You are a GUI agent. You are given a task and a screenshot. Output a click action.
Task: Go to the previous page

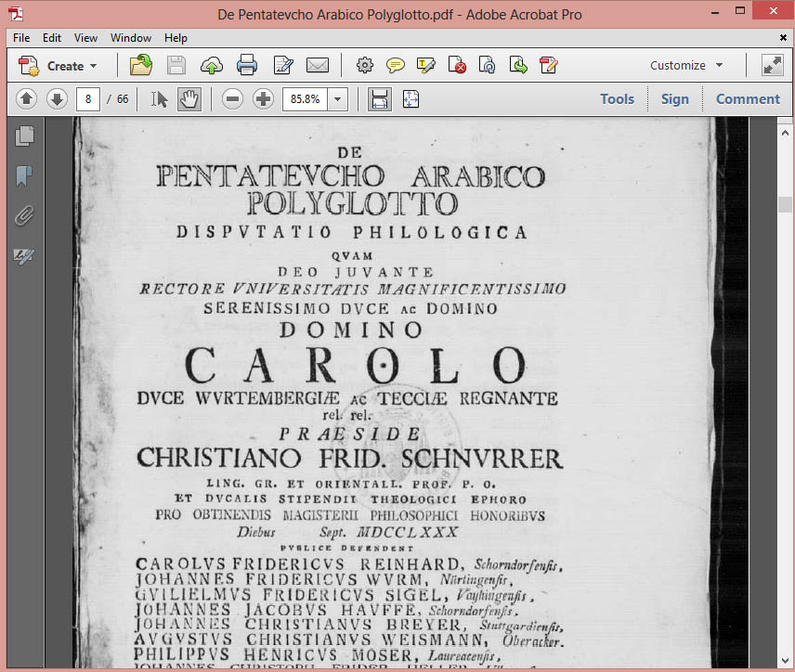tap(26, 99)
